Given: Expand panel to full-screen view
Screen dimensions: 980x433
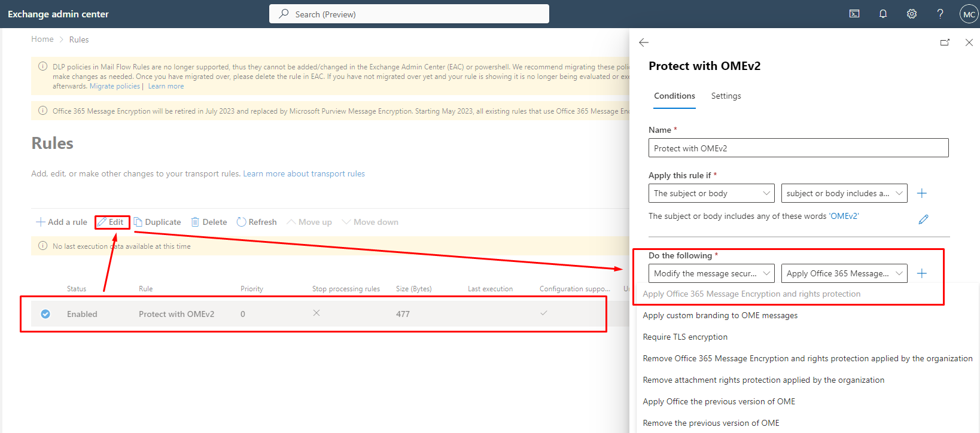Looking at the screenshot, I should [945, 42].
